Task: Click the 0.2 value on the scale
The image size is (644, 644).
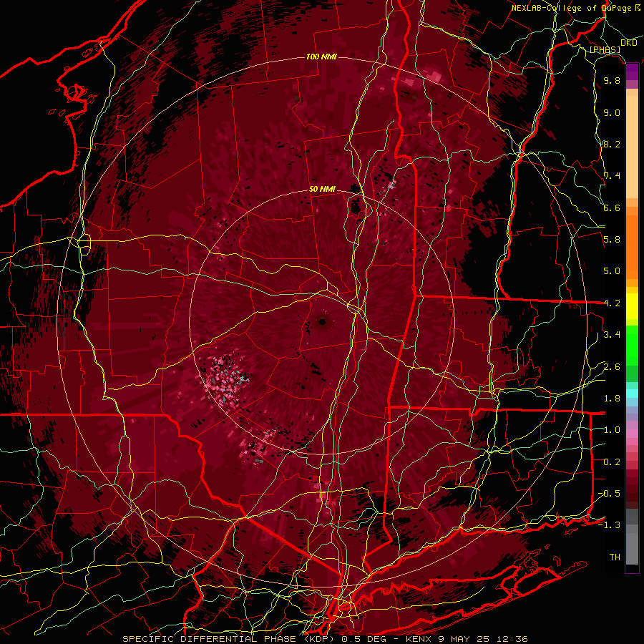Action: [612, 462]
